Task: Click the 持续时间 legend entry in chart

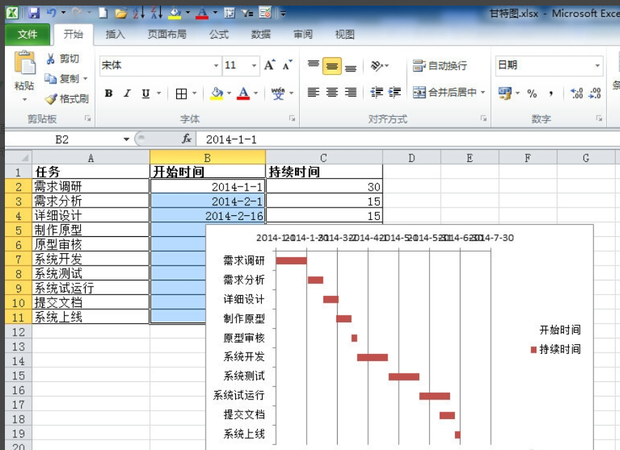Action: tap(556, 350)
